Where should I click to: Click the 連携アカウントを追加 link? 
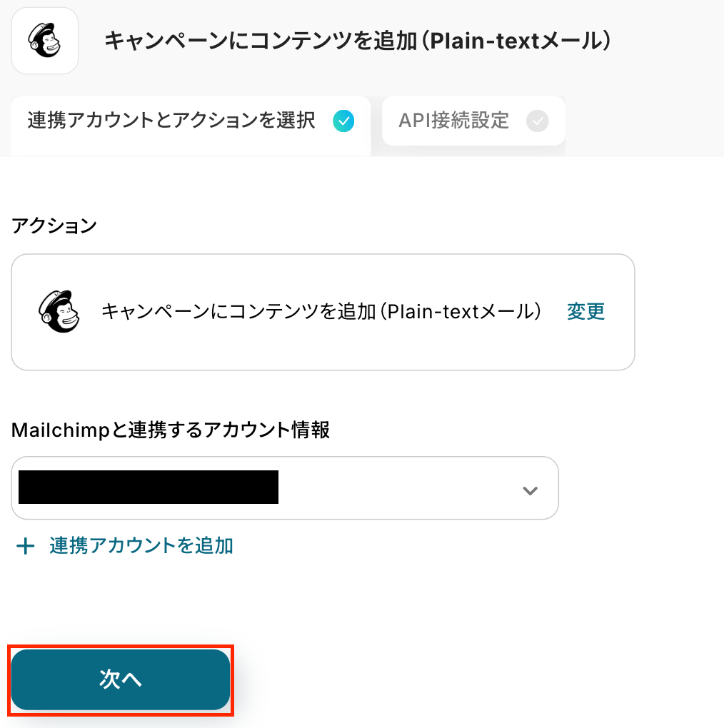point(141,546)
